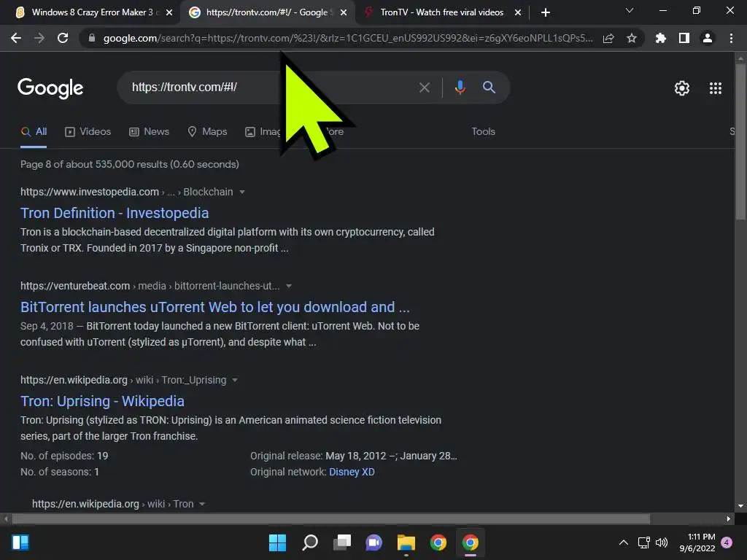The height and width of the screenshot is (560, 747).
Task: Open File Explorer from taskbar
Action: tap(406, 542)
